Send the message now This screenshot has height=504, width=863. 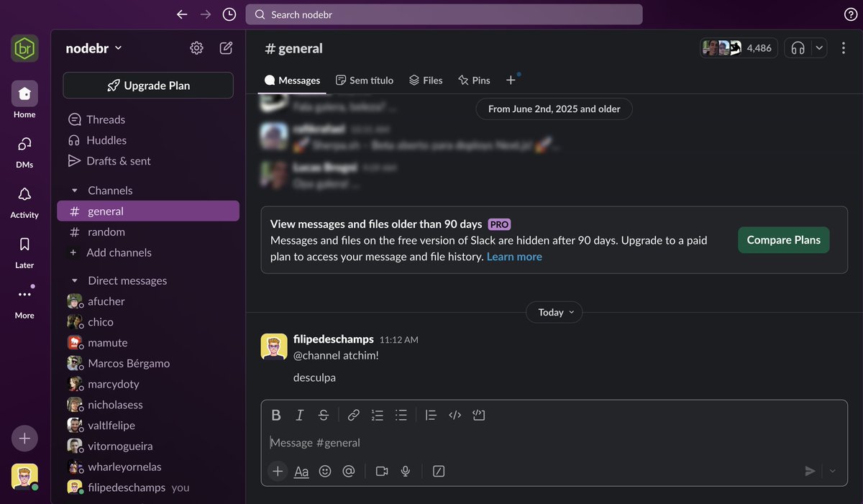811,471
